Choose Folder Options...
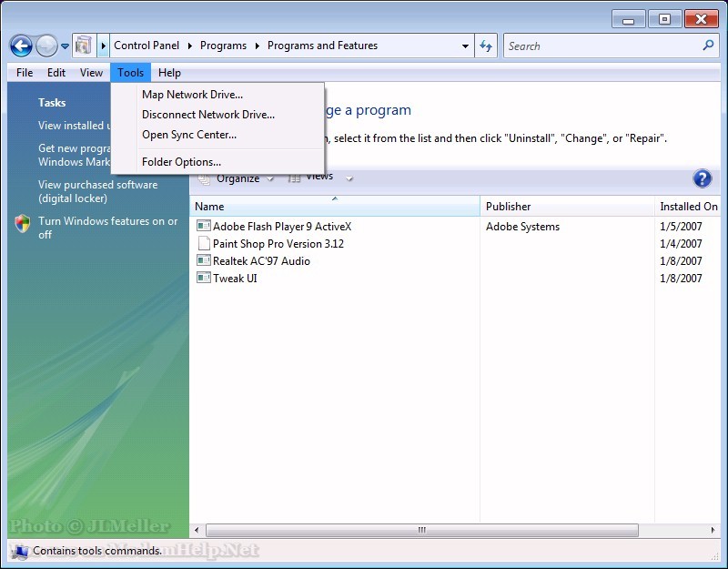This screenshot has height=569, width=728. pyautogui.click(x=217, y=162)
